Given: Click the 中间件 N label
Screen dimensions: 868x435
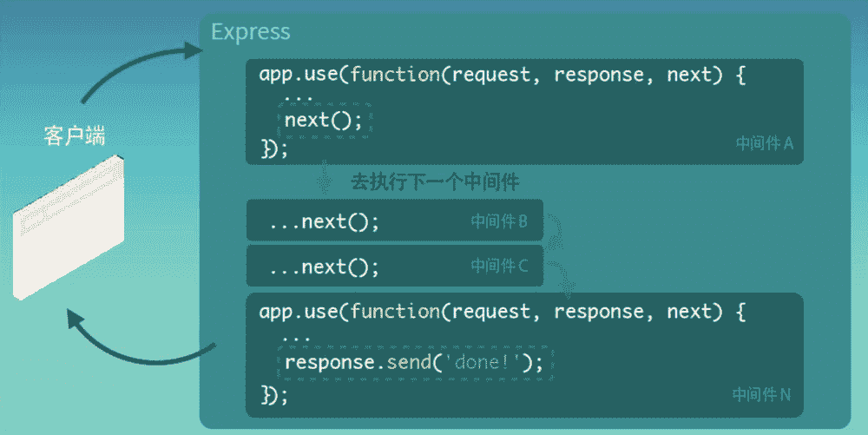Looking at the screenshot, I should (761, 394).
